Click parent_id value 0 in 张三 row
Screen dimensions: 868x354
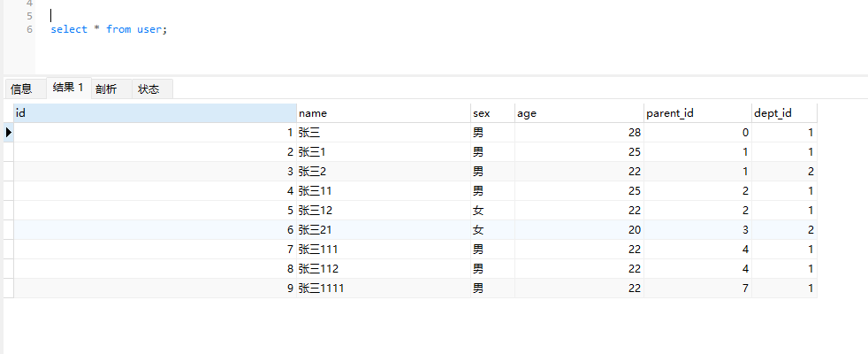[697, 133]
